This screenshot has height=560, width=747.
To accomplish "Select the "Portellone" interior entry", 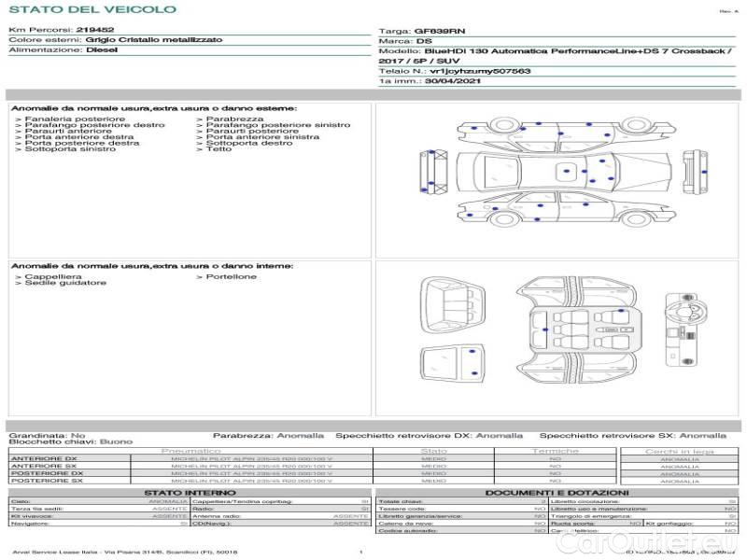I will click(x=232, y=276).
